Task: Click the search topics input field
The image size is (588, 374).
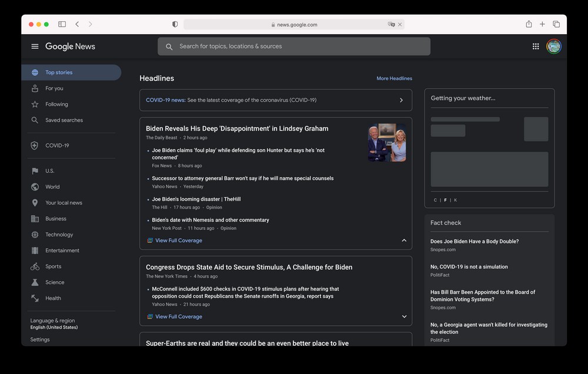Action: (293, 46)
